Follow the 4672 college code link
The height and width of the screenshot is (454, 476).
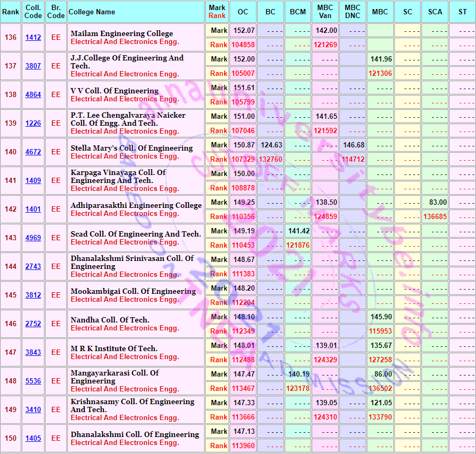coord(33,152)
